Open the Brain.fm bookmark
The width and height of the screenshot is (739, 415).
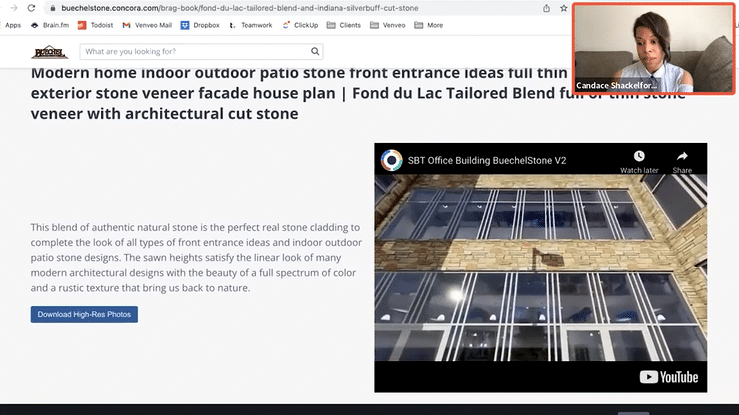(x=50, y=25)
